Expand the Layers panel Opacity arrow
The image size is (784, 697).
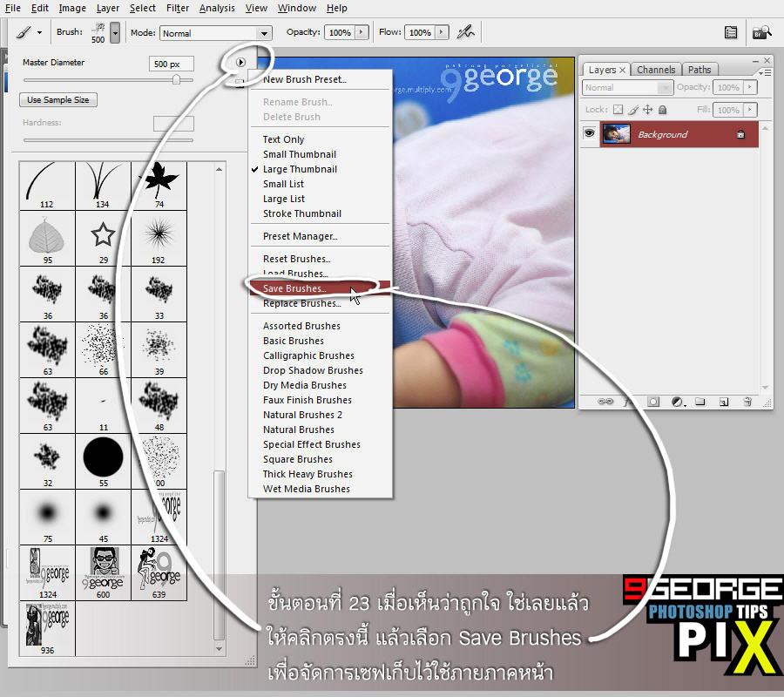[749, 87]
